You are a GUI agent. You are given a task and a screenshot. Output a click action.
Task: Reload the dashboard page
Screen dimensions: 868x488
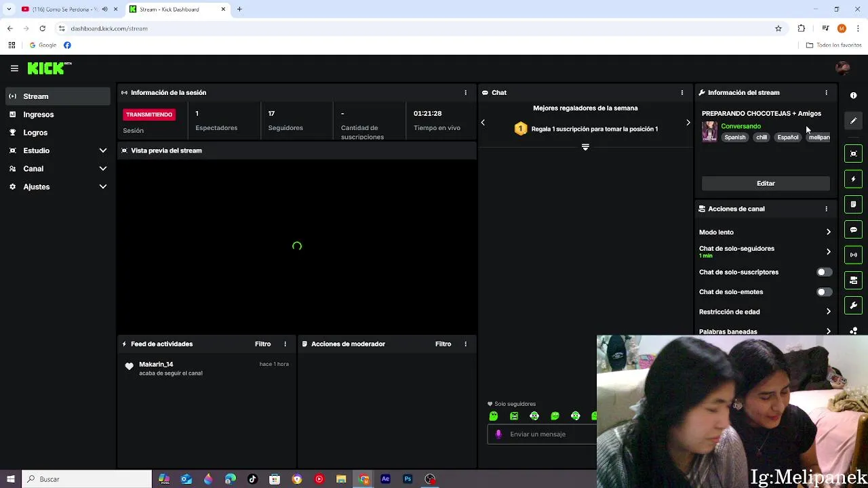[x=42, y=28]
